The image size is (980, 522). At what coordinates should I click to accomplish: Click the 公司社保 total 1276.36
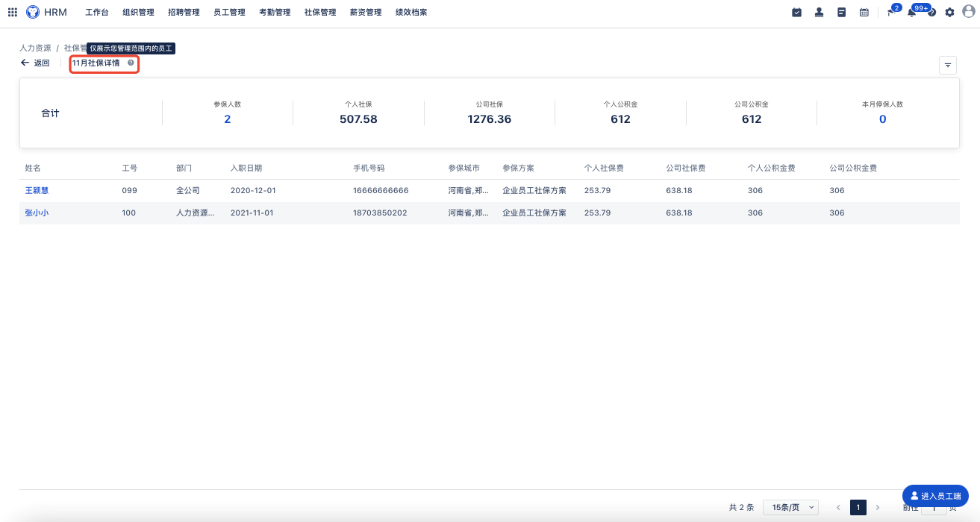coord(490,119)
